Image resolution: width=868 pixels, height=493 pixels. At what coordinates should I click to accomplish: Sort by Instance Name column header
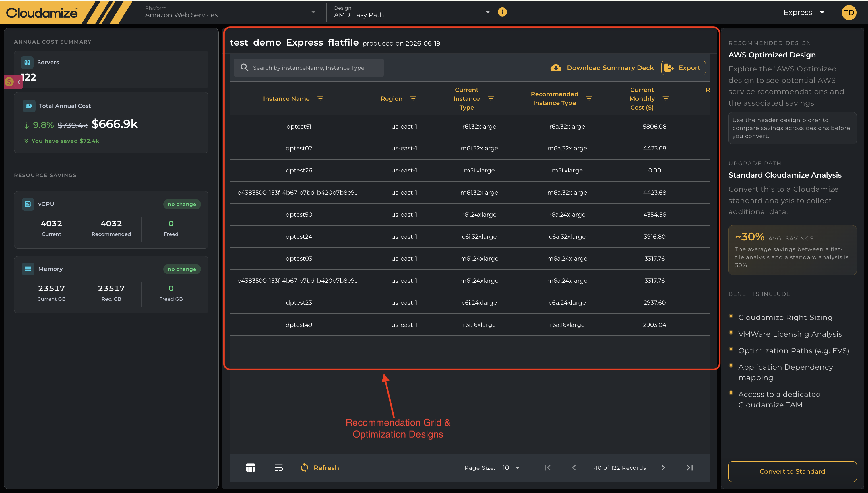pos(286,98)
